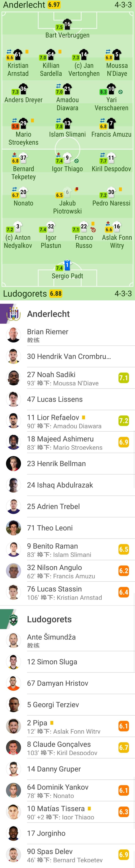Image resolution: width=135 pixels, height=868 pixels.
Task: View coach Ante Šimundža's photo
Action: pos(13,640)
